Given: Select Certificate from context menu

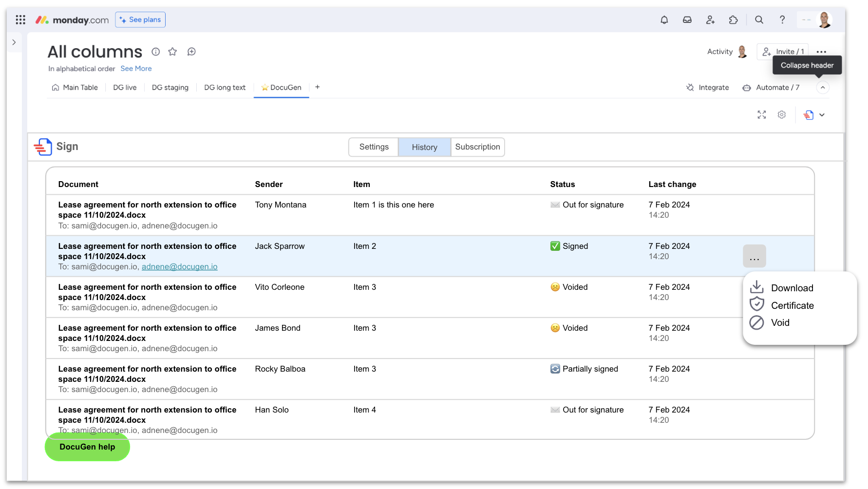Looking at the screenshot, I should point(793,305).
